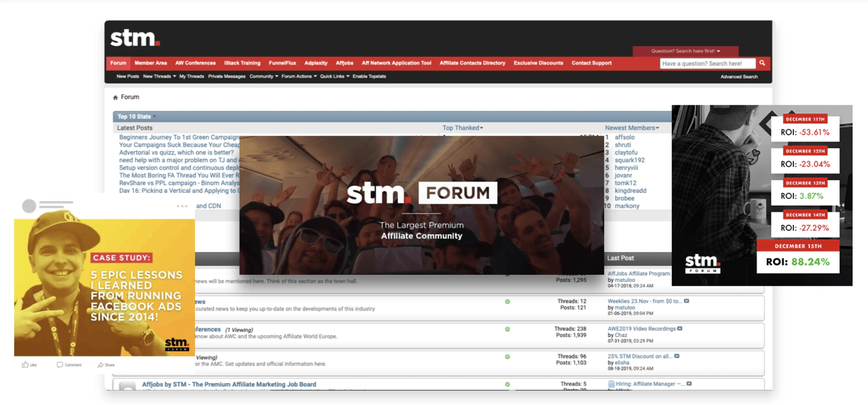Click the Chaz author link
Image resolution: width=868 pixels, height=405 pixels.
[621, 335]
